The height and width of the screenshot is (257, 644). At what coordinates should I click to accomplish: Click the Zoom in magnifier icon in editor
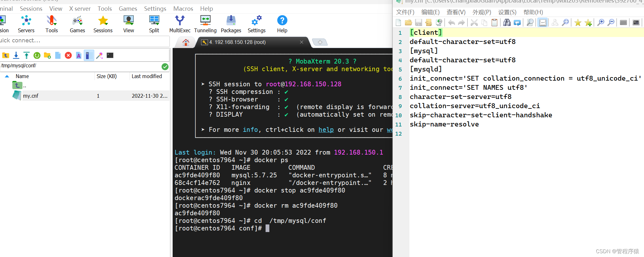[601, 22]
